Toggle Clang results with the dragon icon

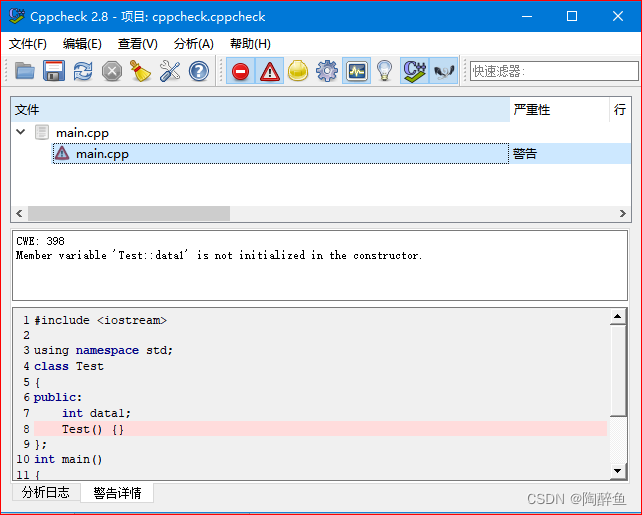pos(444,71)
